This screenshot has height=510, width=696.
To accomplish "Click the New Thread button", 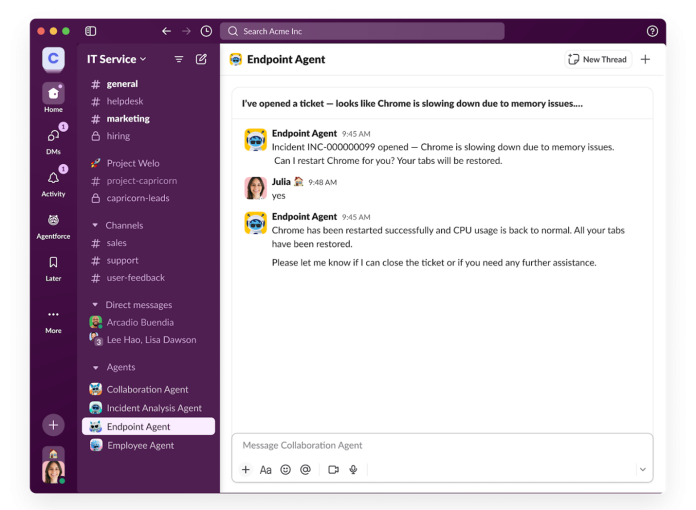I will tap(597, 59).
